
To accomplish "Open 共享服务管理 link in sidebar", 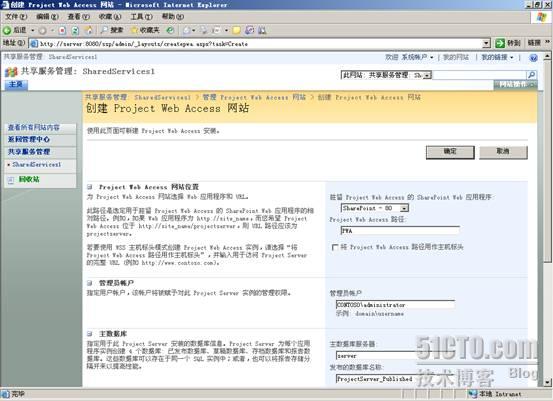I will click(x=29, y=152).
